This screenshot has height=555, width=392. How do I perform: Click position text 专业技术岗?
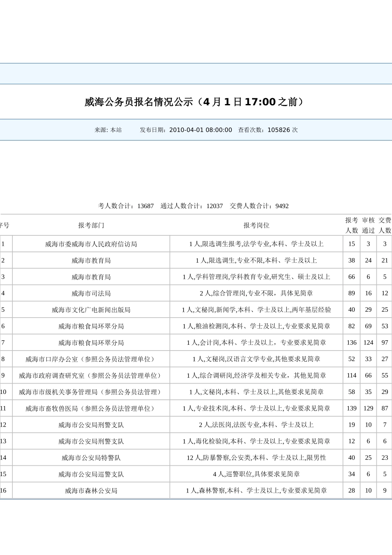212,408
